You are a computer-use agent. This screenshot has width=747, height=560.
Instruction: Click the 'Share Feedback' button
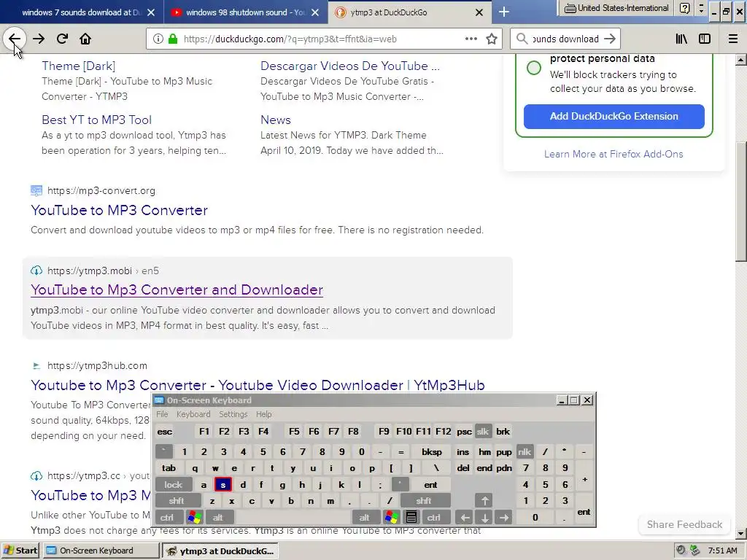pyautogui.click(x=684, y=524)
